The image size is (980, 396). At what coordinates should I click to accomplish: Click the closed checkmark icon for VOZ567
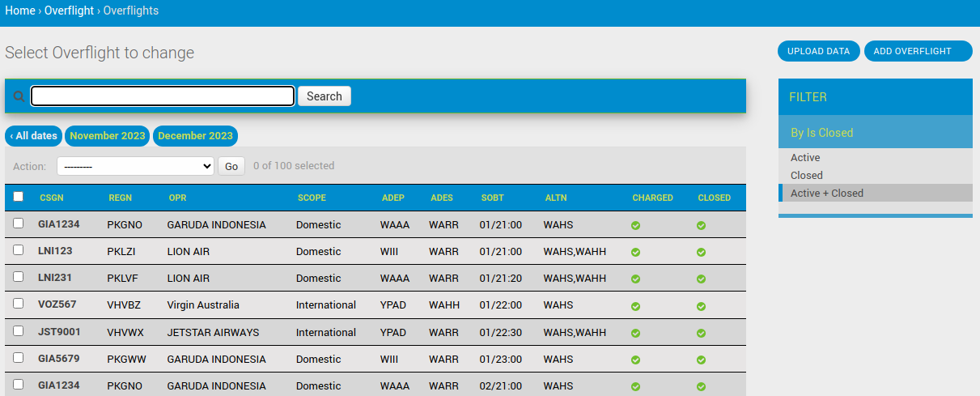[x=701, y=306]
